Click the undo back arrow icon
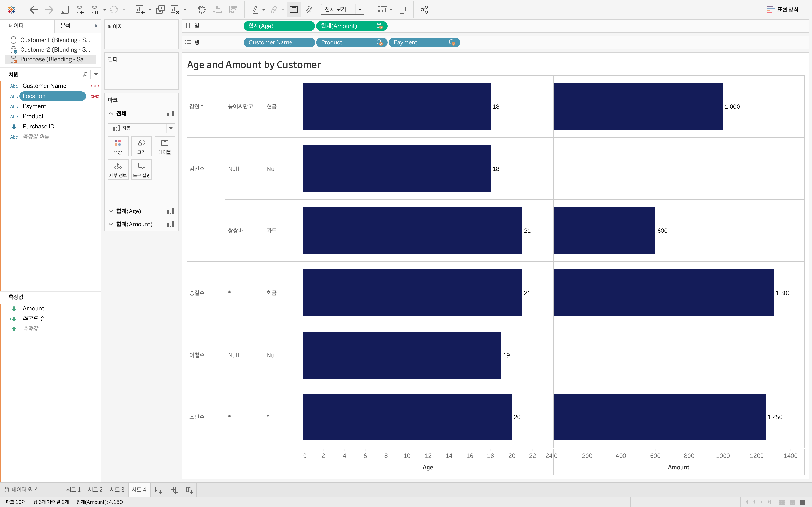 tap(34, 10)
